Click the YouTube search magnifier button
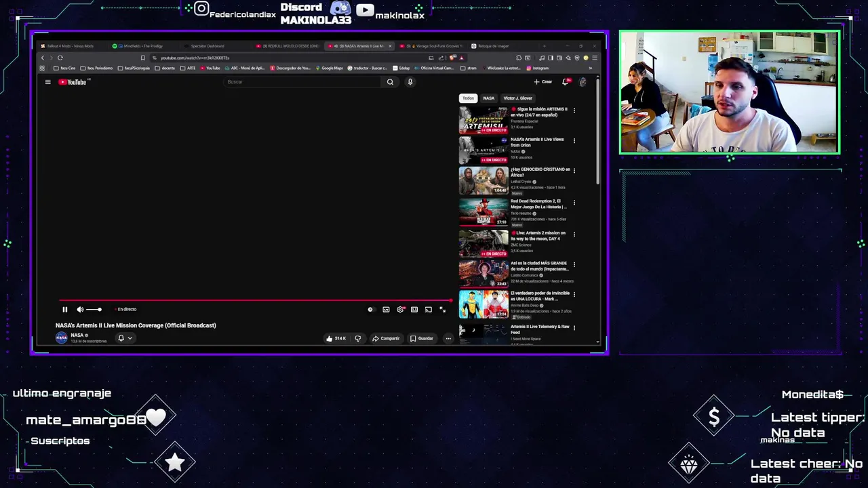 click(x=390, y=82)
